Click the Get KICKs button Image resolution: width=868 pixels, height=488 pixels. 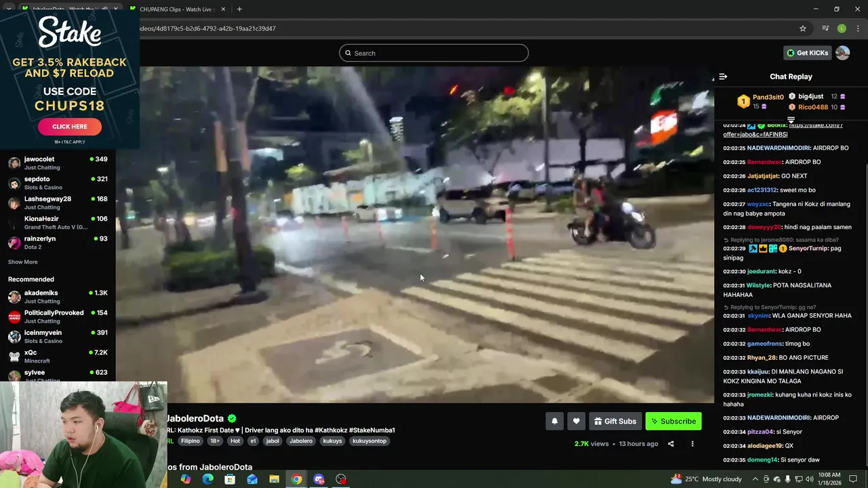tap(807, 53)
